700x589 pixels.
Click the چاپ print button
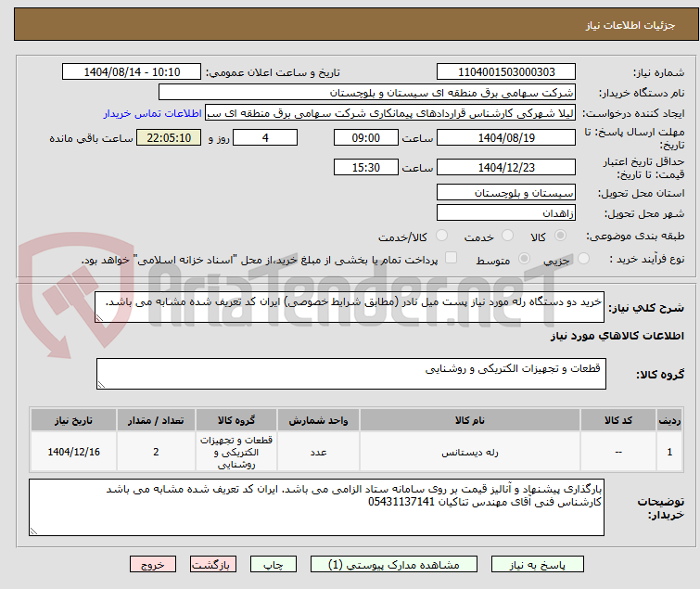(x=274, y=565)
